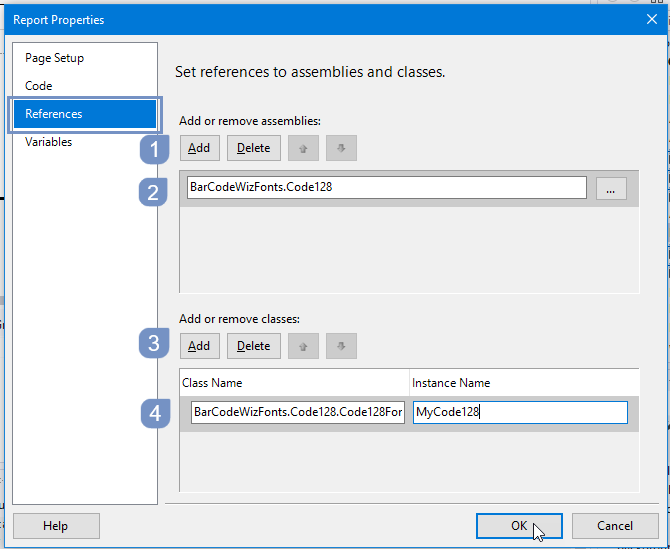Edit the BarCodeWizFonts.Code128 assembly field
This screenshot has height=549, width=670.
pyautogui.click(x=387, y=188)
